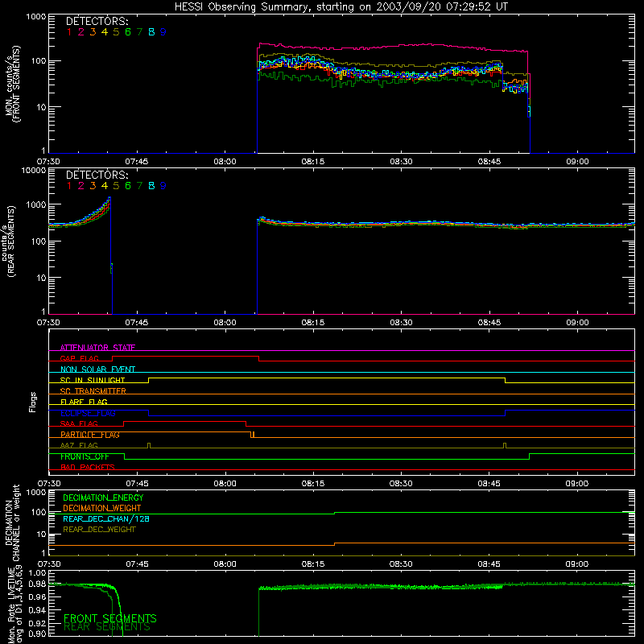Screen dimensions: 644x644
Task: Click the Mon. Rate LIVETIME axis label
Action: point(14,605)
